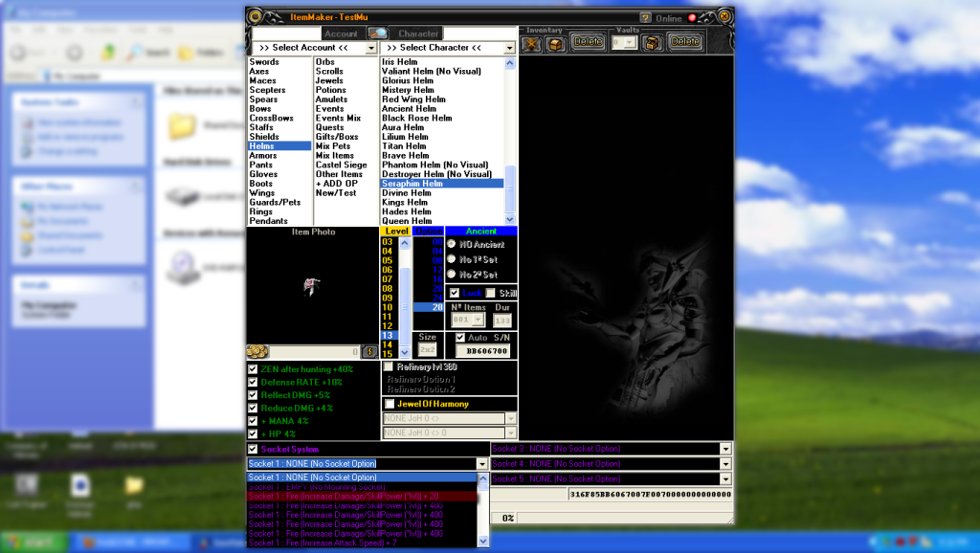Choose Divine Helm from the item list
Screen dimensions: 980x553
407,193
